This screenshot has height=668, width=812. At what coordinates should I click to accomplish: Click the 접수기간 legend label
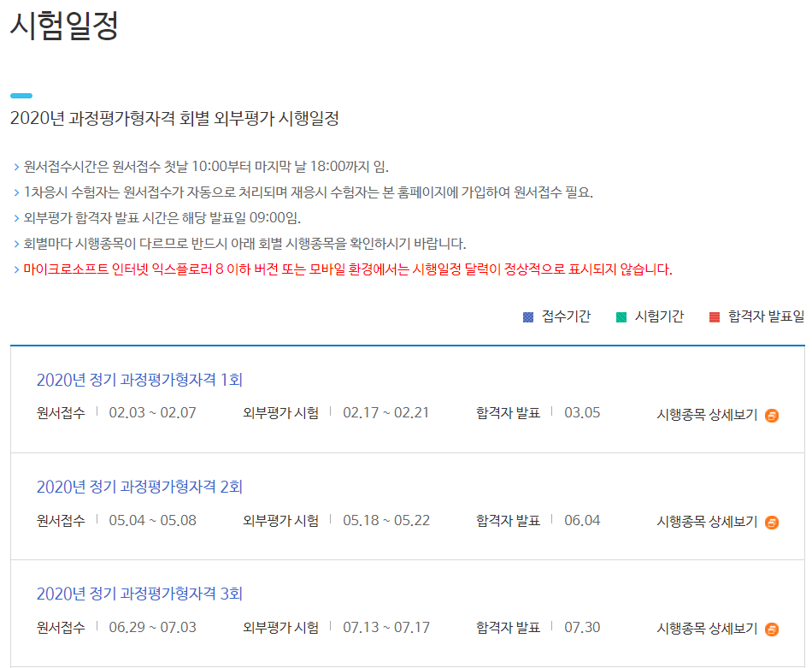coord(566,316)
